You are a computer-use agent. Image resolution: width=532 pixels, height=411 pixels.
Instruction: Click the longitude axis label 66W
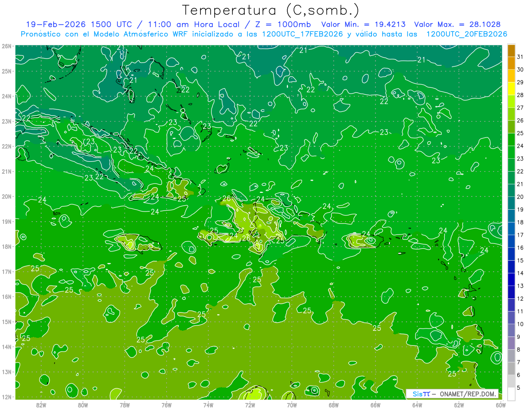pos(375,405)
